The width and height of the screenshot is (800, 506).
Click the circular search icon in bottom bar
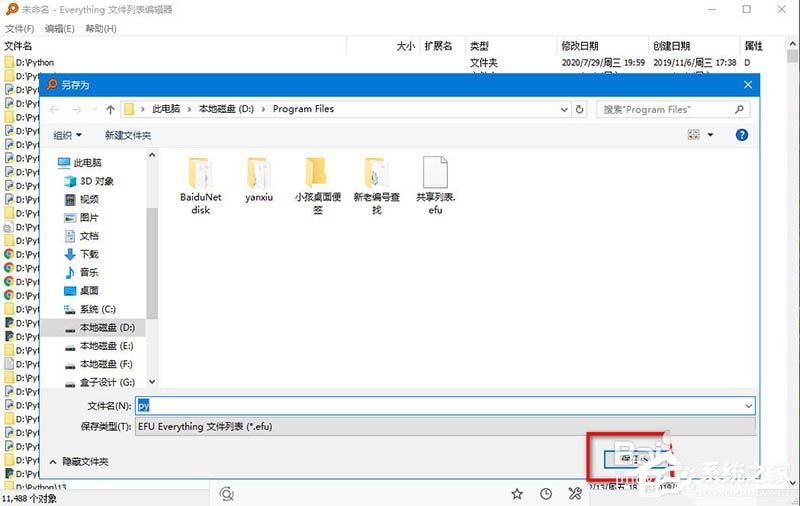[226, 494]
